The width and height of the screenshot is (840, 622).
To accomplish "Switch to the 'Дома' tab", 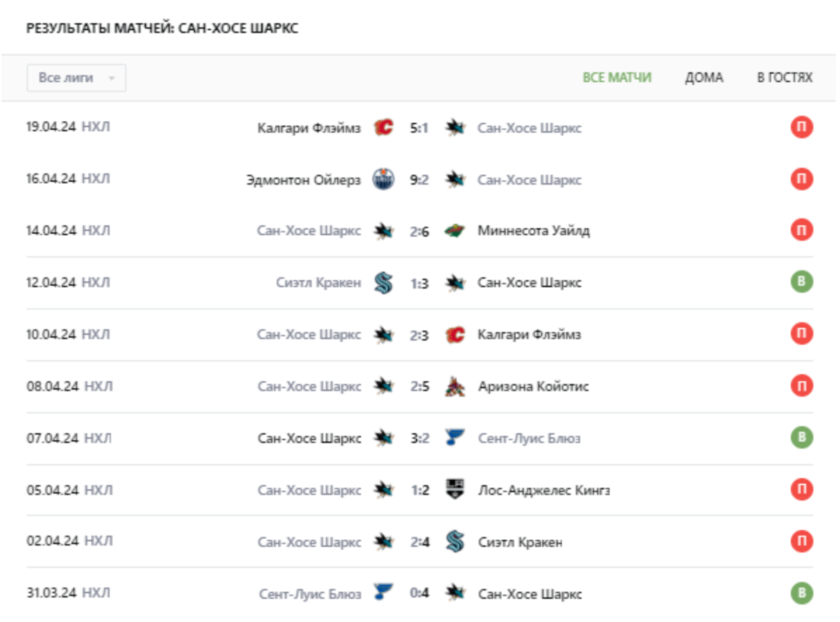I will [704, 78].
